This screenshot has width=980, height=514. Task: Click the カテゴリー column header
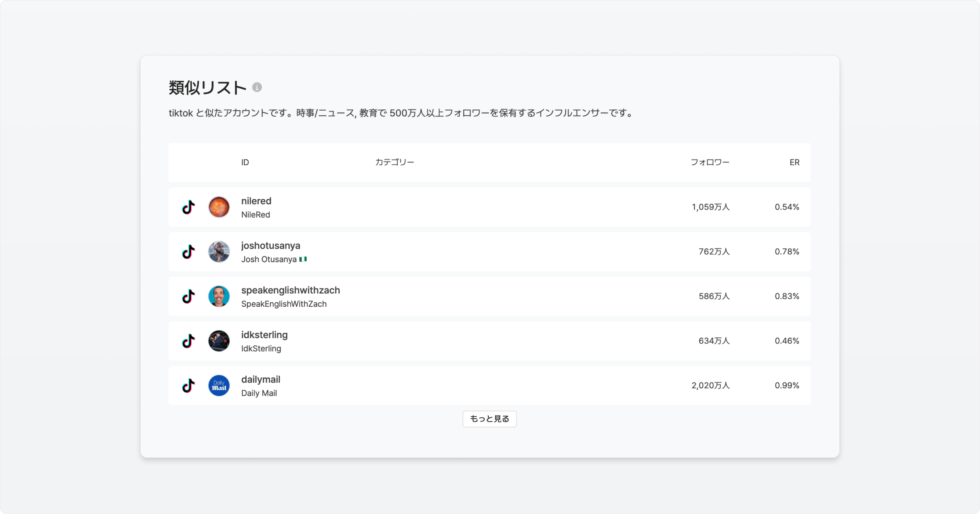394,162
